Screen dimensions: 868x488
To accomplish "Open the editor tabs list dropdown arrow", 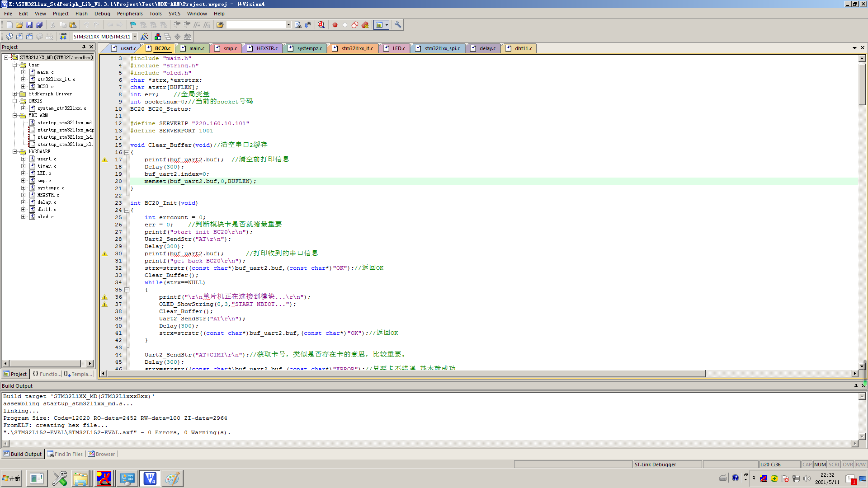I will click(854, 48).
